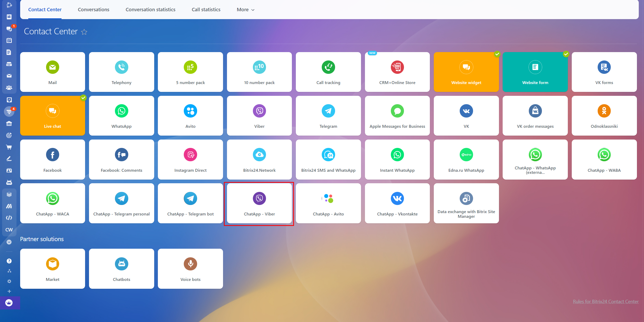Expand hidden sidebar items chevron
Image resolution: width=644 pixels, height=322 pixels.
9,242
